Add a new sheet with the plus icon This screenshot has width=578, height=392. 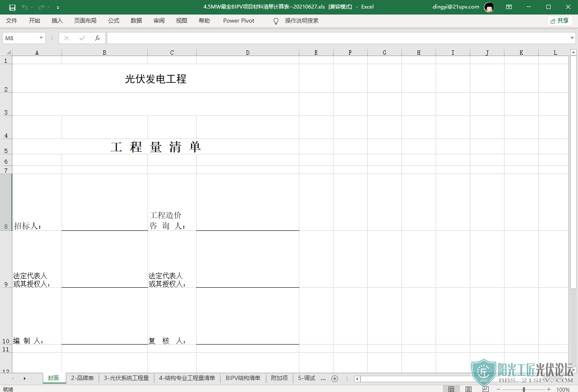click(x=335, y=378)
